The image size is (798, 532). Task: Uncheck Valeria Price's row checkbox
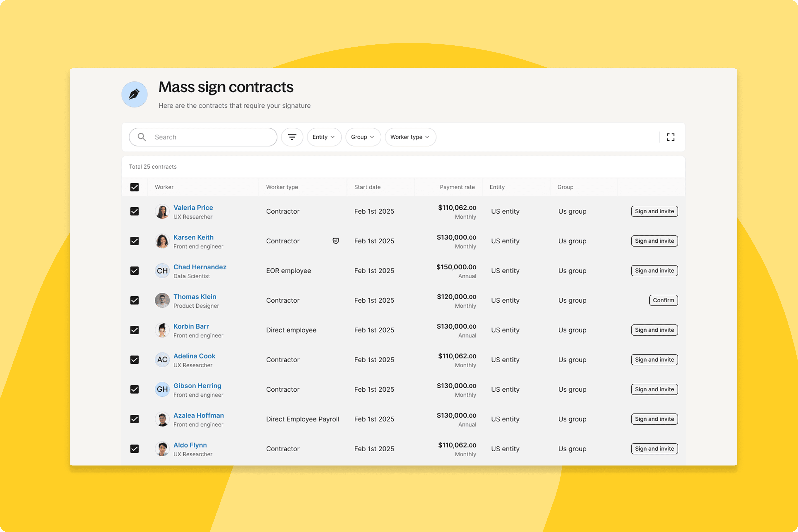coord(134,211)
